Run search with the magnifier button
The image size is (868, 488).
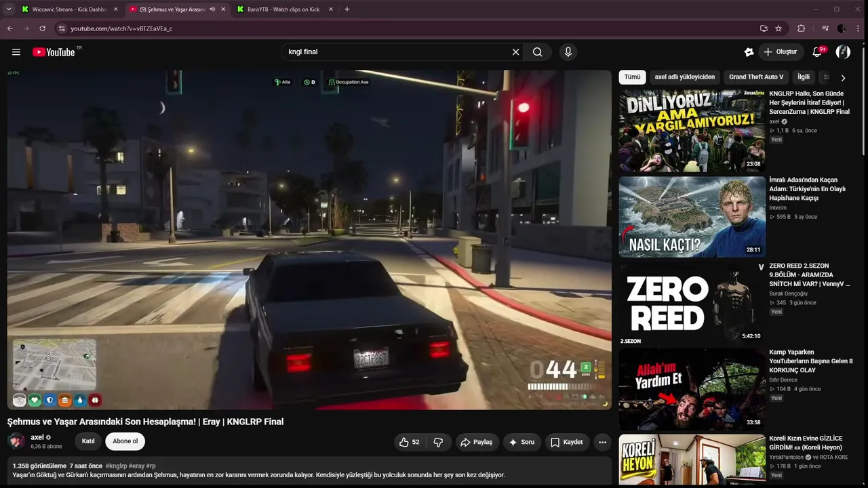tap(538, 52)
